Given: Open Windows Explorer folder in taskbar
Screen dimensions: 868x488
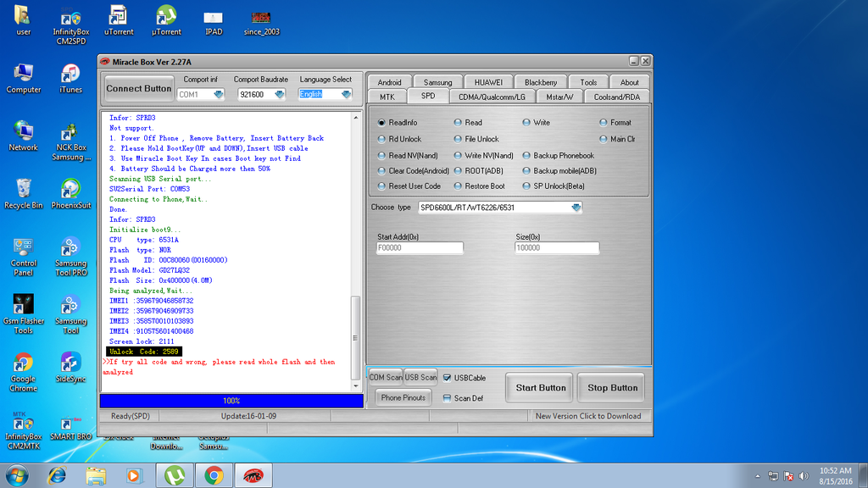Looking at the screenshot, I should click(96, 475).
